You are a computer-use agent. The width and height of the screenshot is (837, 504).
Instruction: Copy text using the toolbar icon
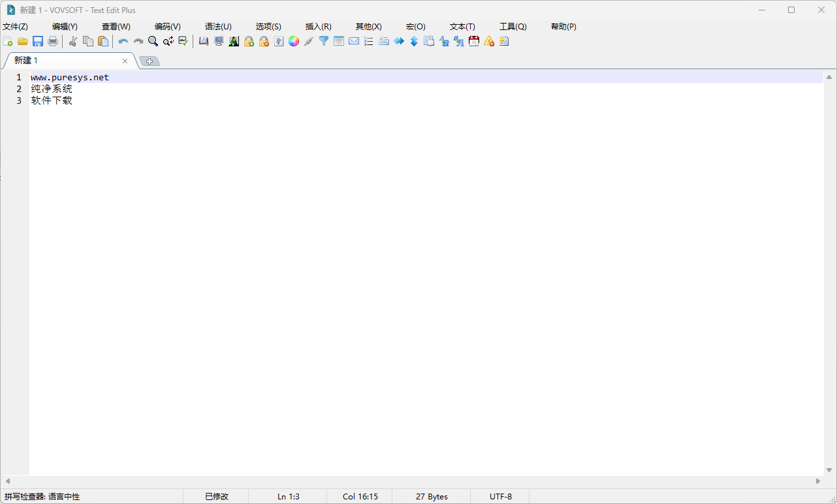click(87, 41)
